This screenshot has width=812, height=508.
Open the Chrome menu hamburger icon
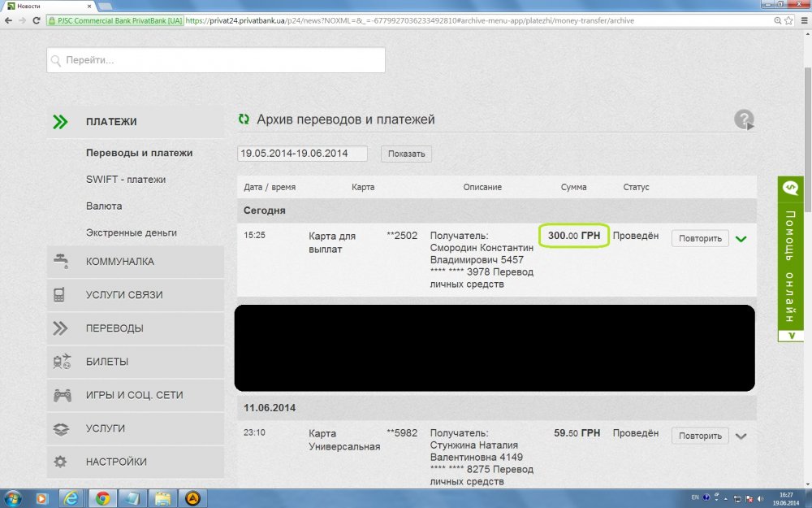(x=804, y=21)
